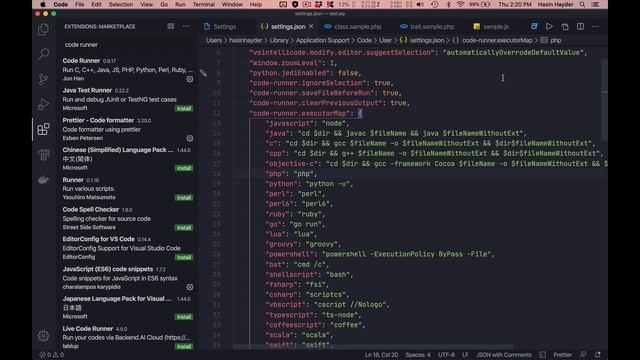Open the Run menu
640x360 pixels.
180,4
